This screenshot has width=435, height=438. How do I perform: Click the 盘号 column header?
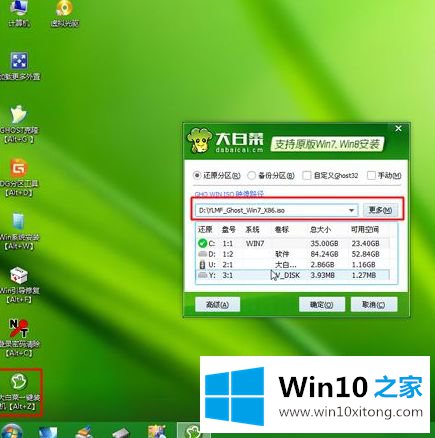coord(229,230)
